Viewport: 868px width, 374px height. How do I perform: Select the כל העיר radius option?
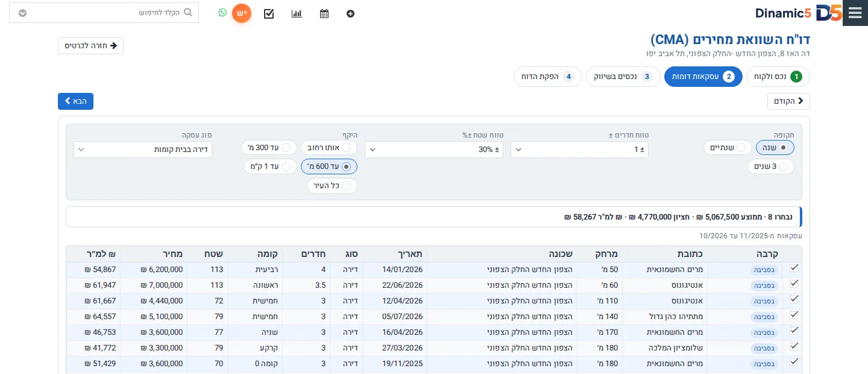pos(332,186)
